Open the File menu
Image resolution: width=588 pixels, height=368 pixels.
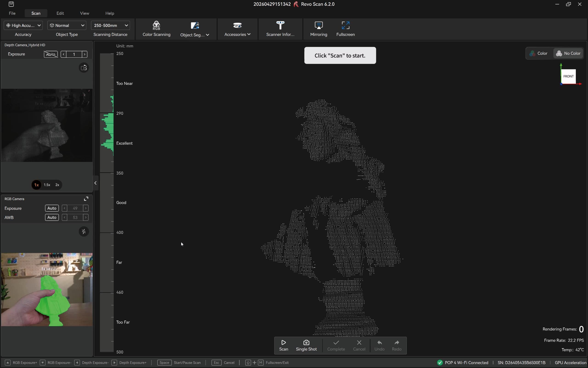click(x=12, y=13)
